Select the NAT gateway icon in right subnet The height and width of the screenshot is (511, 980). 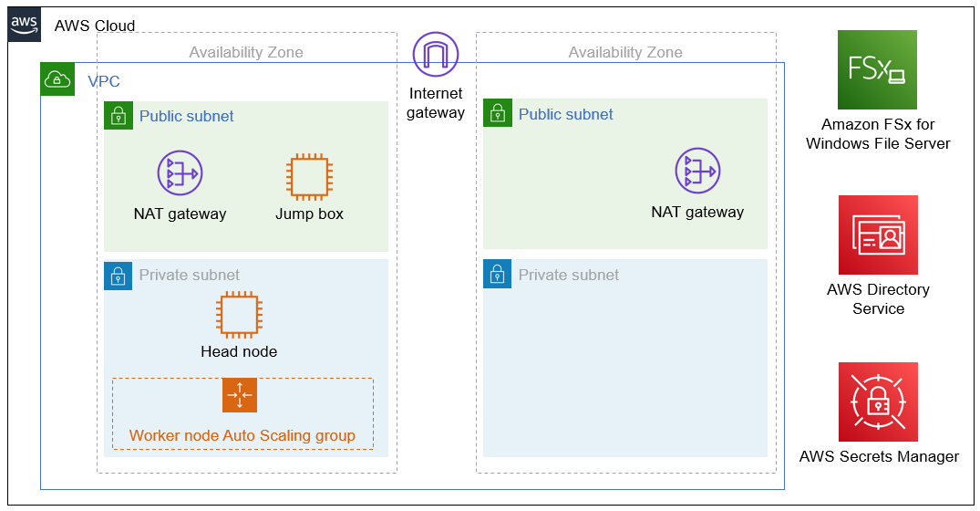(x=697, y=171)
